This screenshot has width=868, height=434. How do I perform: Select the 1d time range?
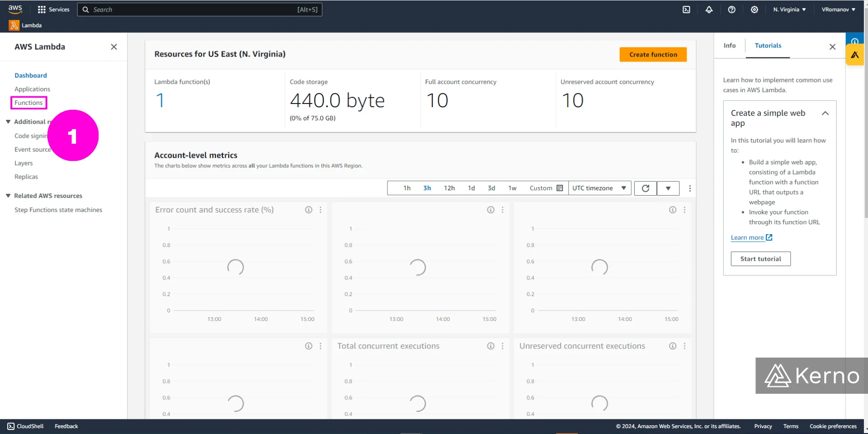coord(471,188)
